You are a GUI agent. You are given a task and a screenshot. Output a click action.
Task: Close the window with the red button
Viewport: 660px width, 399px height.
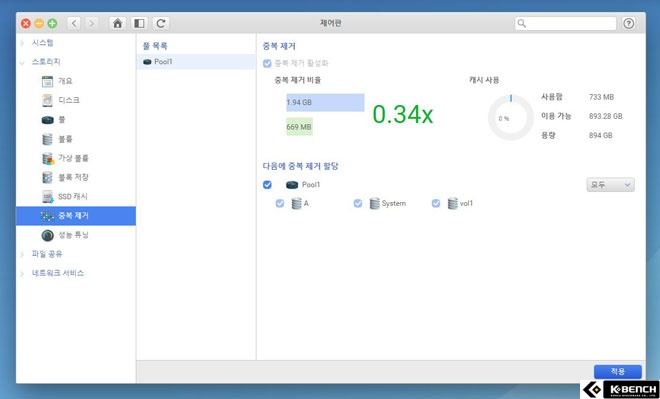coord(26,24)
